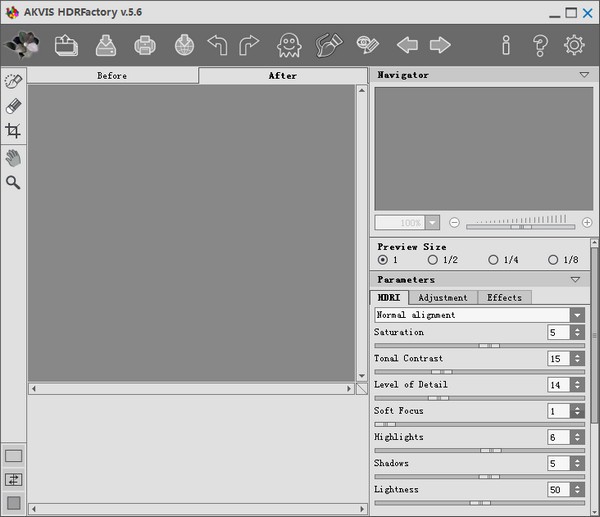Select Preview Size 1 radio button
This screenshot has width=600, height=517.
coord(383,260)
